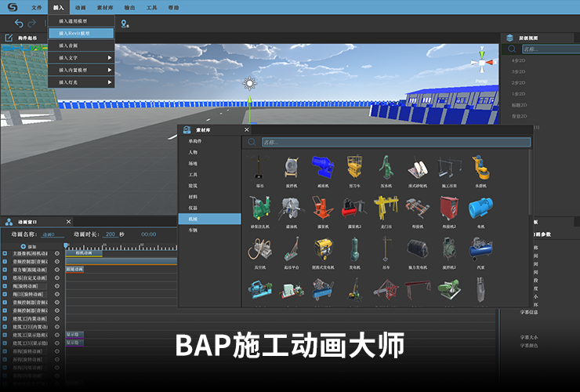This screenshot has height=392, width=580.
Task: Select the 施工吊篮 thumbnail
Action: pyautogui.click(x=449, y=167)
